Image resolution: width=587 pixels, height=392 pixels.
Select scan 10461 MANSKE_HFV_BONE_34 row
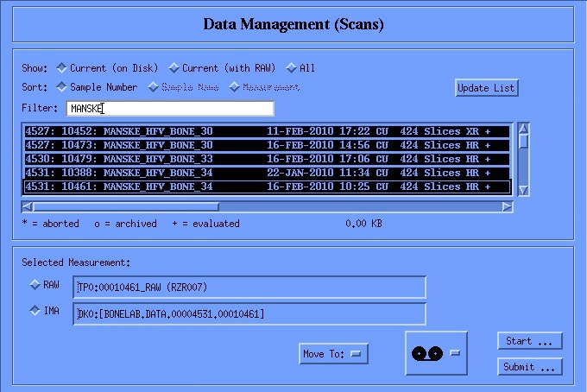coord(267,187)
